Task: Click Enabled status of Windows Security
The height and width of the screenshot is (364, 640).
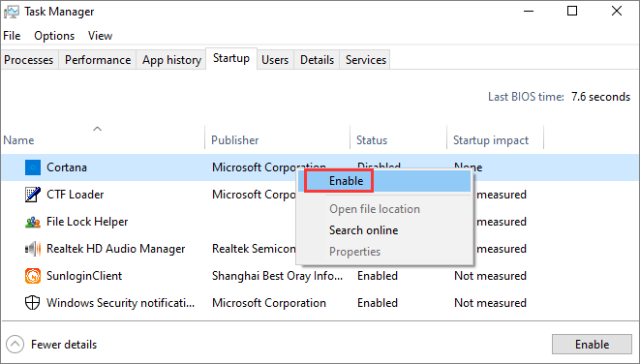Action: coord(378,303)
